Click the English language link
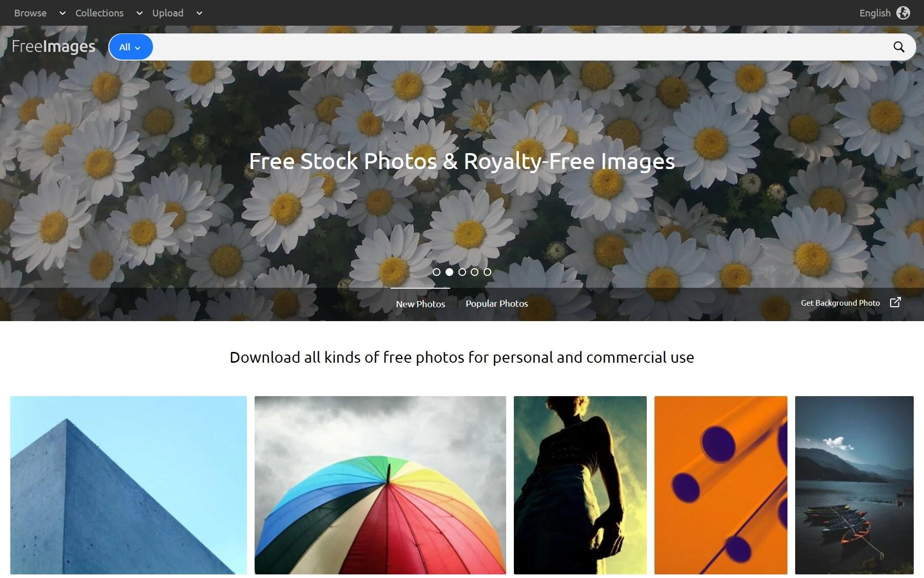 (875, 13)
